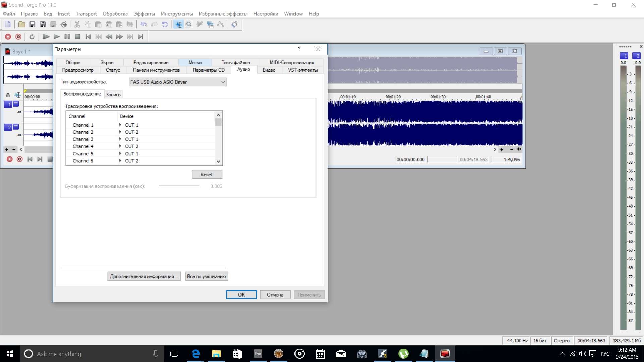Open the Эффекты menu
Viewport: 644px width, 362px height.
[x=144, y=14]
